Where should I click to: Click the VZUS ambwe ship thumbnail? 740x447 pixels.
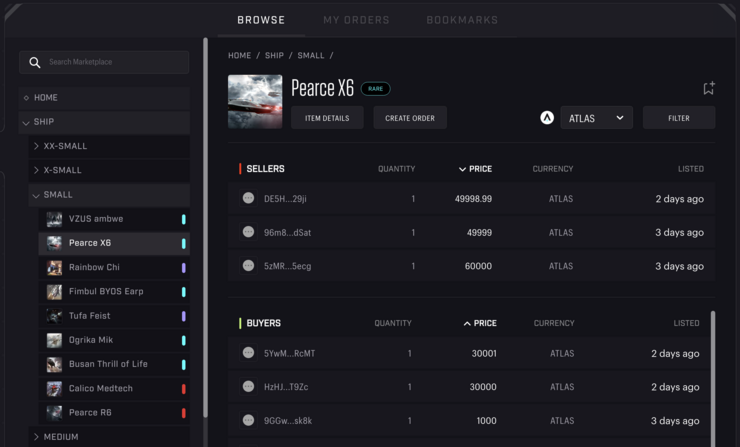click(x=54, y=219)
